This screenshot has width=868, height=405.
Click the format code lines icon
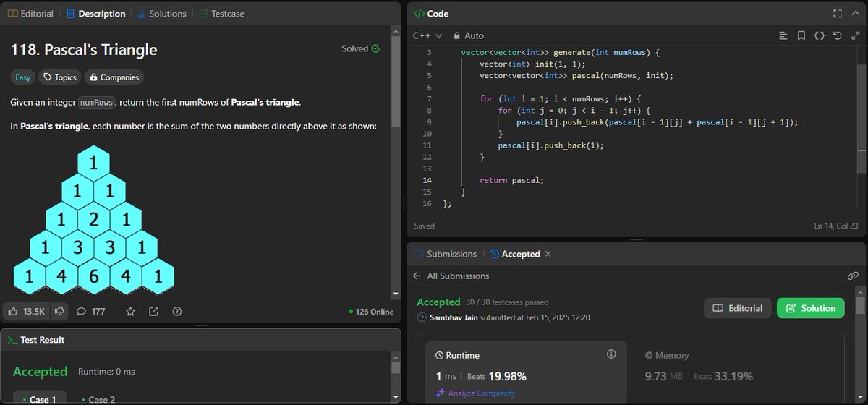click(x=783, y=35)
